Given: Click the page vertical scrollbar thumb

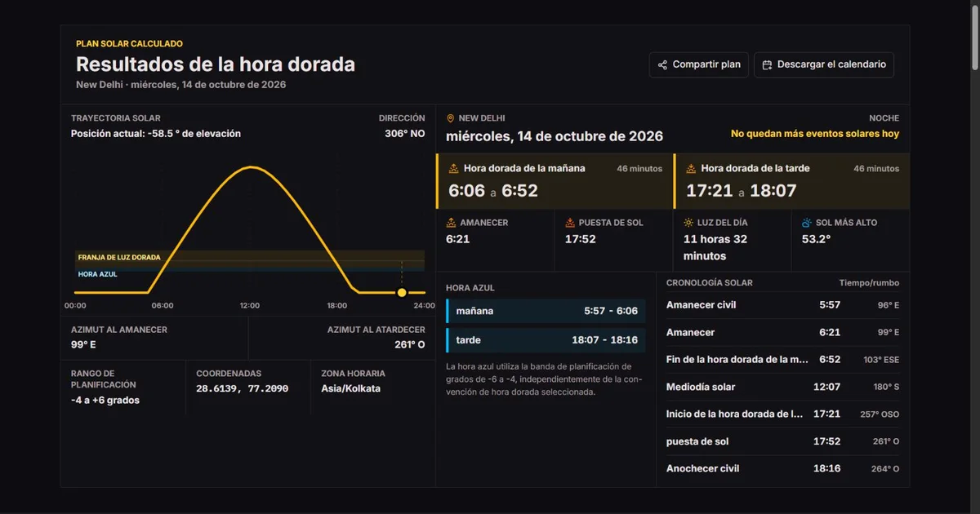Looking at the screenshot, I should [974, 37].
